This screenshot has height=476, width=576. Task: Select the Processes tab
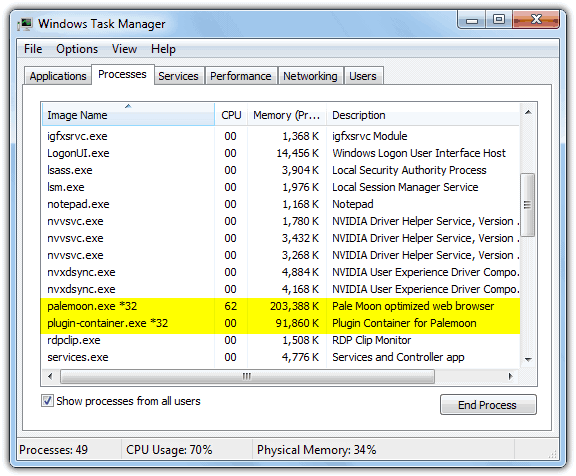pos(122,75)
